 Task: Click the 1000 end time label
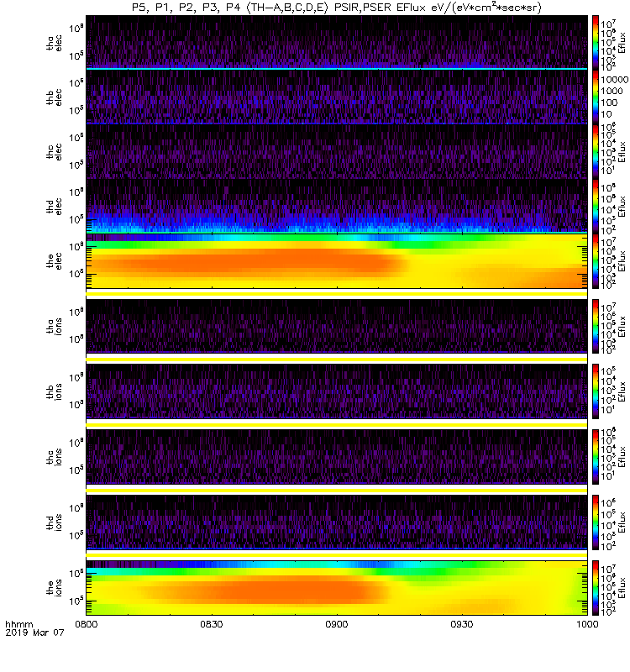(586, 624)
